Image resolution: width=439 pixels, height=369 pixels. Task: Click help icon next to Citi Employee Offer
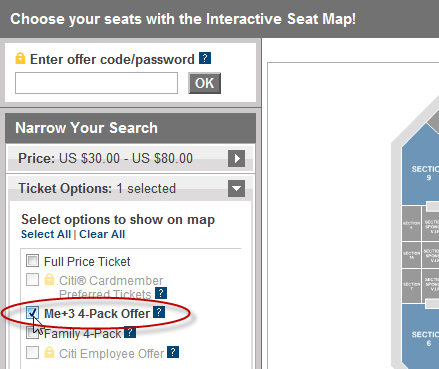point(173,352)
